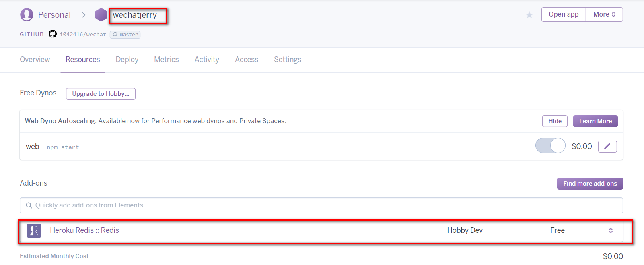644x265 pixels.
Task: Click the breadcrumb chevron after Personal
Action: (x=84, y=15)
